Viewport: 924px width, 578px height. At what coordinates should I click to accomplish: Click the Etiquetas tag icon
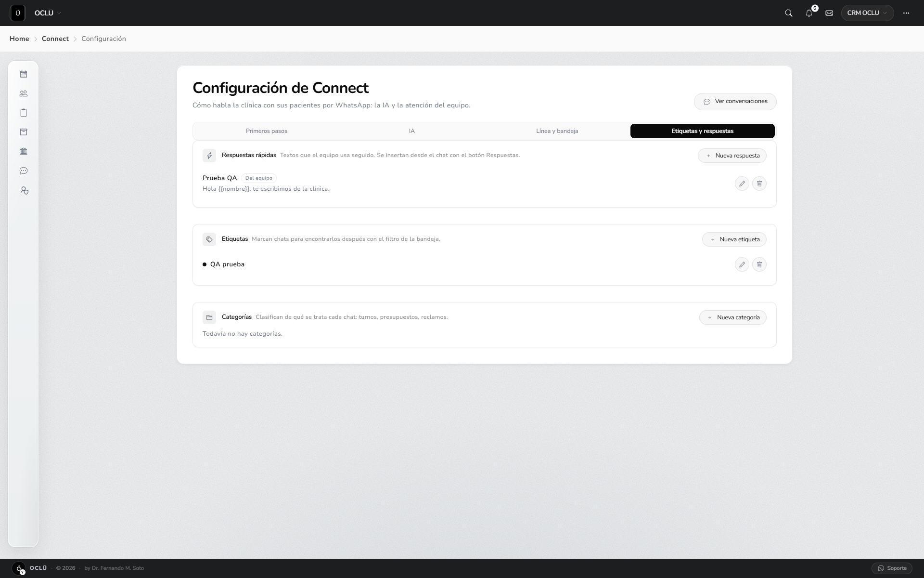pos(209,239)
